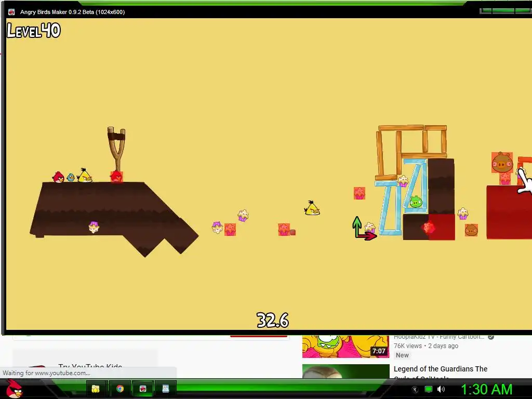The image size is (532, 399).
Task: Select the highlighted cupcake floating left of the glass tower
Action: click(360, 193)
